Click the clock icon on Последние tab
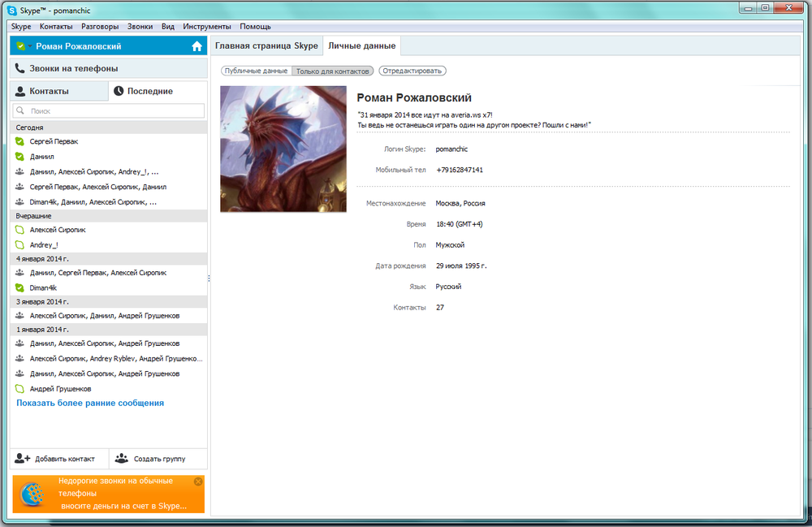812x527 pixels. [x=119, y=92]
